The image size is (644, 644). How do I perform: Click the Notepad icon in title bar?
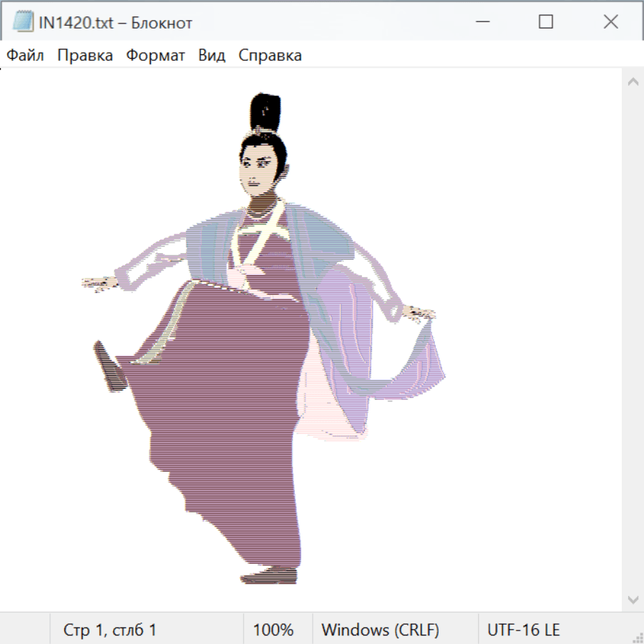23,22
